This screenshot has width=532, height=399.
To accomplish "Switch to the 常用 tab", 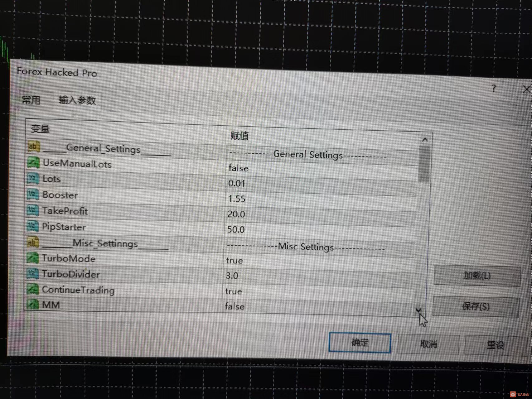I will click(x=31, y=100).
